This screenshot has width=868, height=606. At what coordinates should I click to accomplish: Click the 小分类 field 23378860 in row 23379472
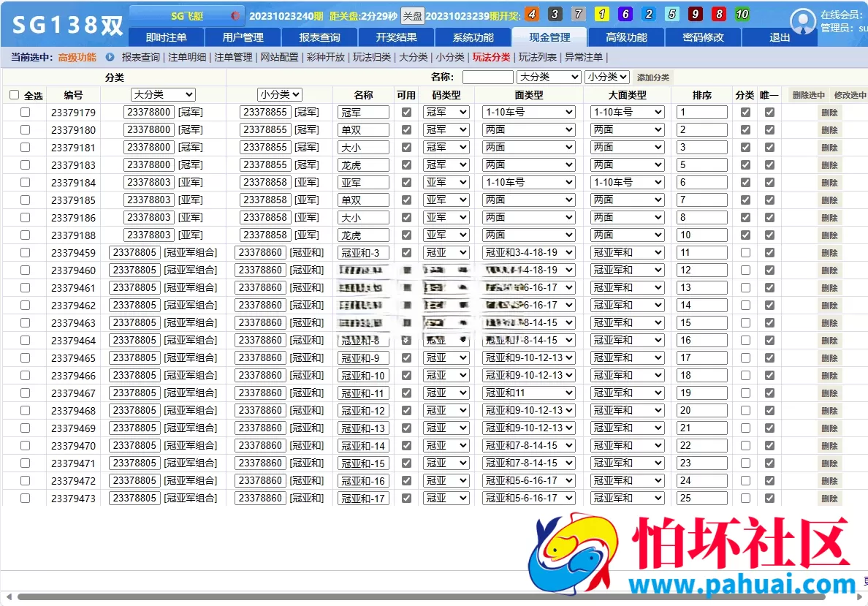[260, 480]
